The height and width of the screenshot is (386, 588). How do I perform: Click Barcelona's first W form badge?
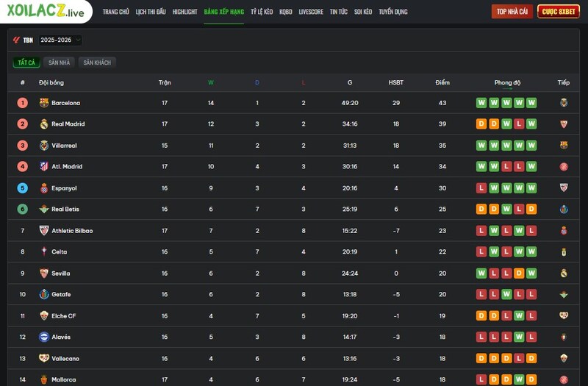(481, 103)
